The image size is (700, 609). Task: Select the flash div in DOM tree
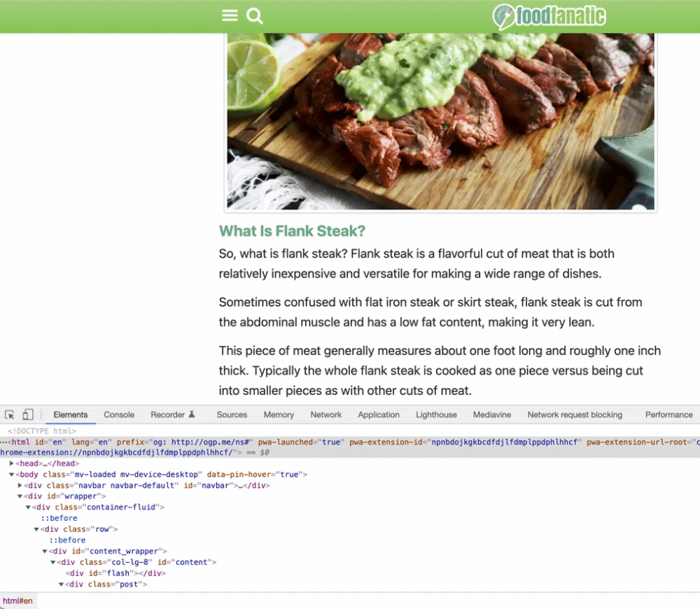click(x=115, y=573)
